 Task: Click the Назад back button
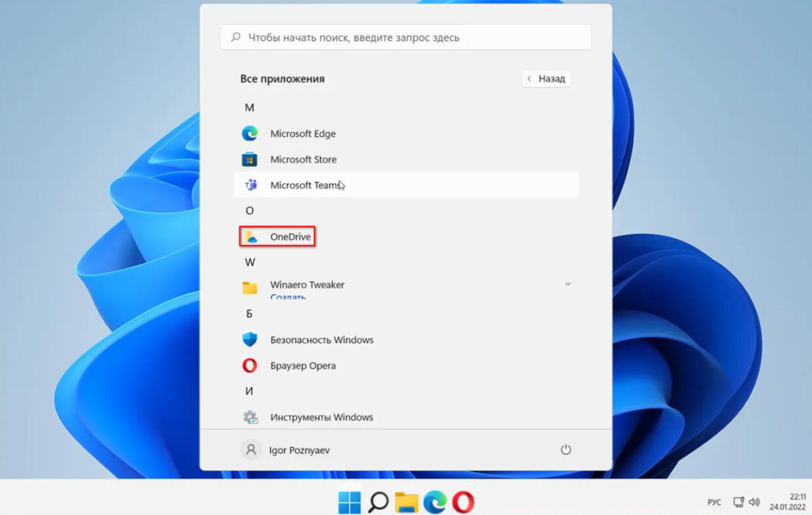click(546, 79)
